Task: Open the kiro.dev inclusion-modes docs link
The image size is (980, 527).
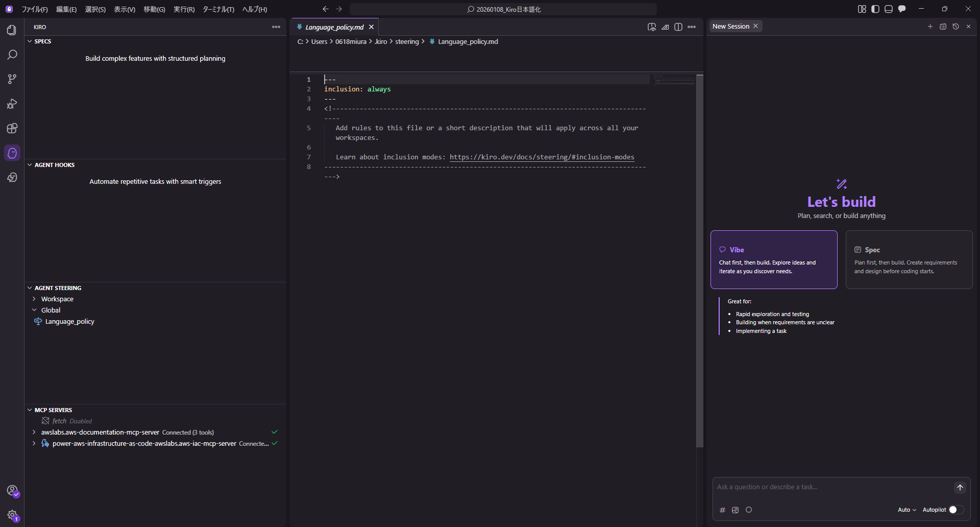Action: (x=542, y=157)
